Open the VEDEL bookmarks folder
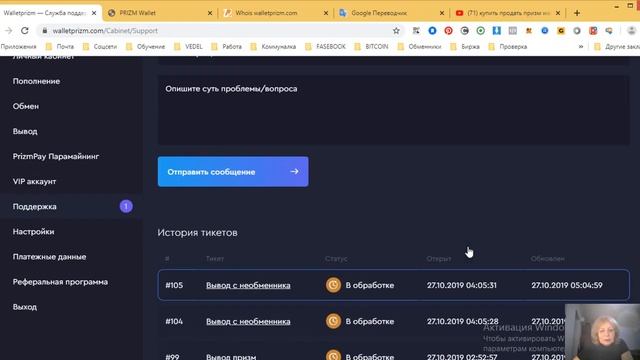Viewport: 640px width, 360px height. [188, 47]
